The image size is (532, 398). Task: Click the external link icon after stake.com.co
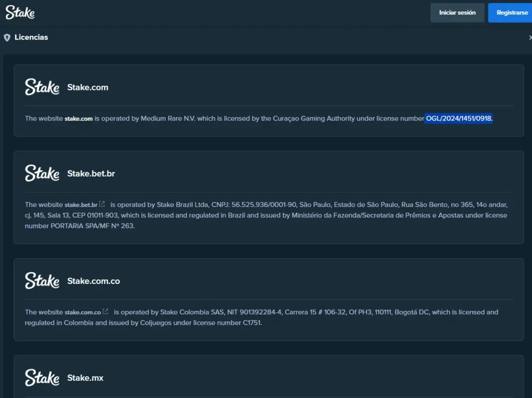tap(105, 311)
